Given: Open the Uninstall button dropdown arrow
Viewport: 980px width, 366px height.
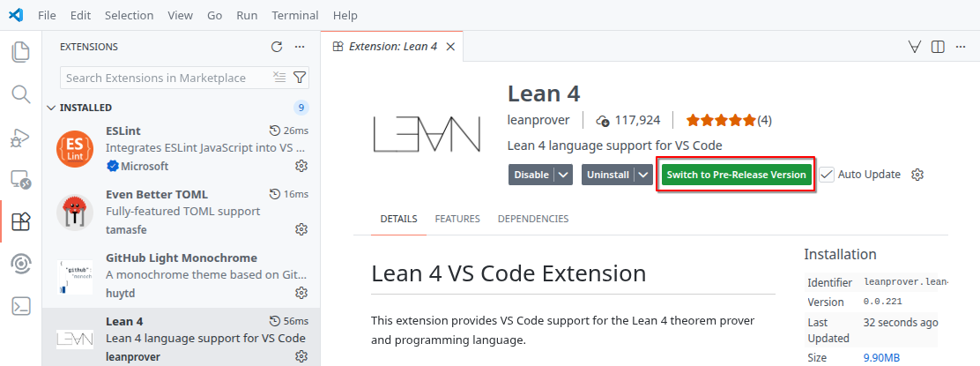Looking at the screenshot, I should [644, 175].
